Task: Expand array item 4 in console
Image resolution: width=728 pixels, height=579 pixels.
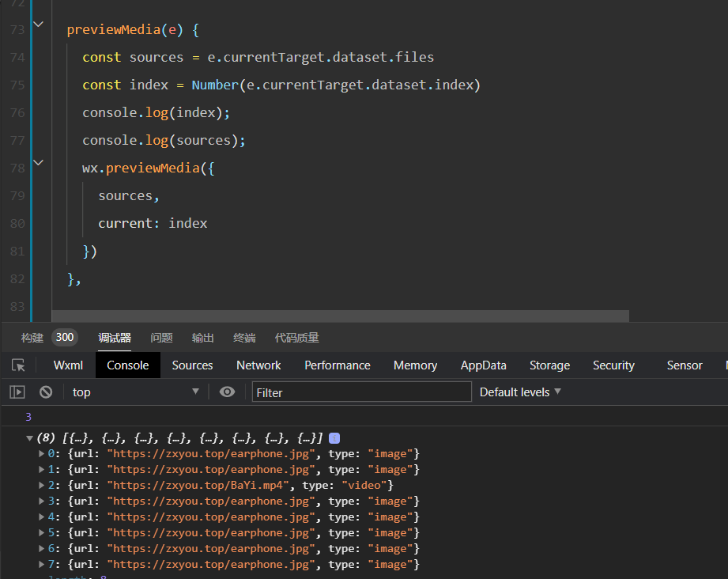Action: 41,517
